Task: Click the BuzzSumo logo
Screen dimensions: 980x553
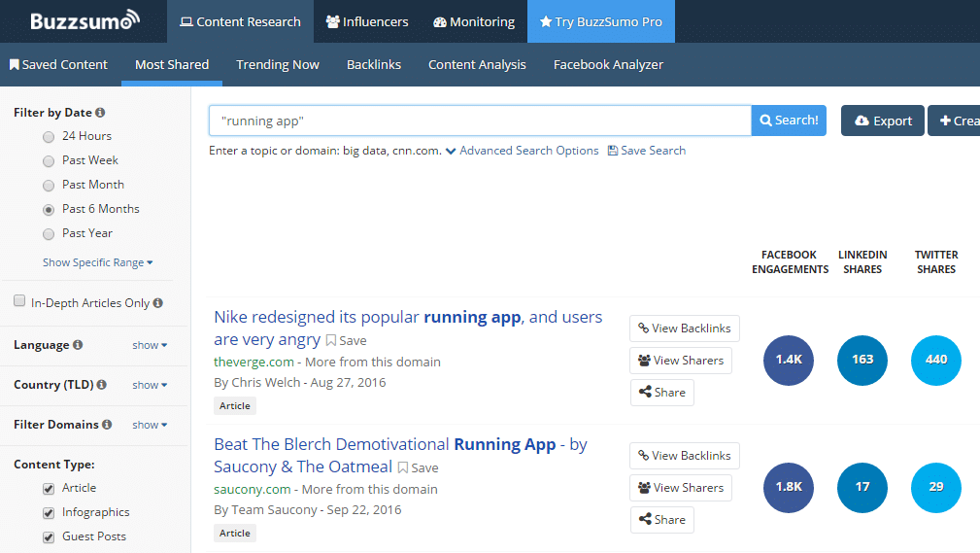Action: (x=85, y=20)
